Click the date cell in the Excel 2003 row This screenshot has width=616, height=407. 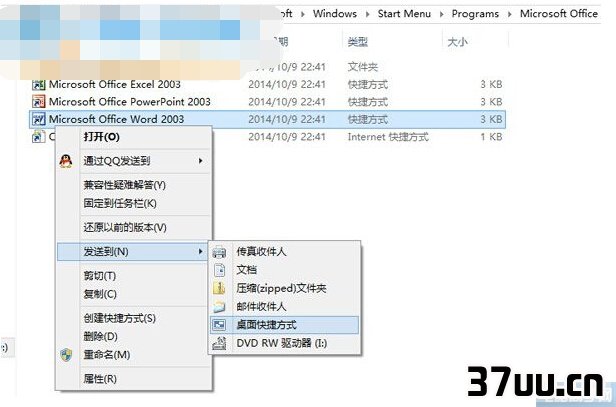[x=287, y=84]
